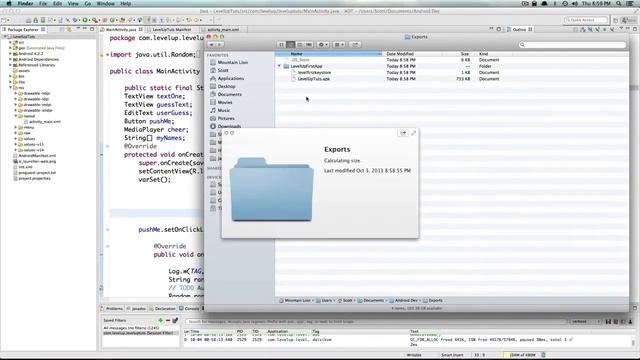Viewport: 640px width, 360px height.
Task: Expand the gen folder in Package Explorer
Action: (10, 48)
